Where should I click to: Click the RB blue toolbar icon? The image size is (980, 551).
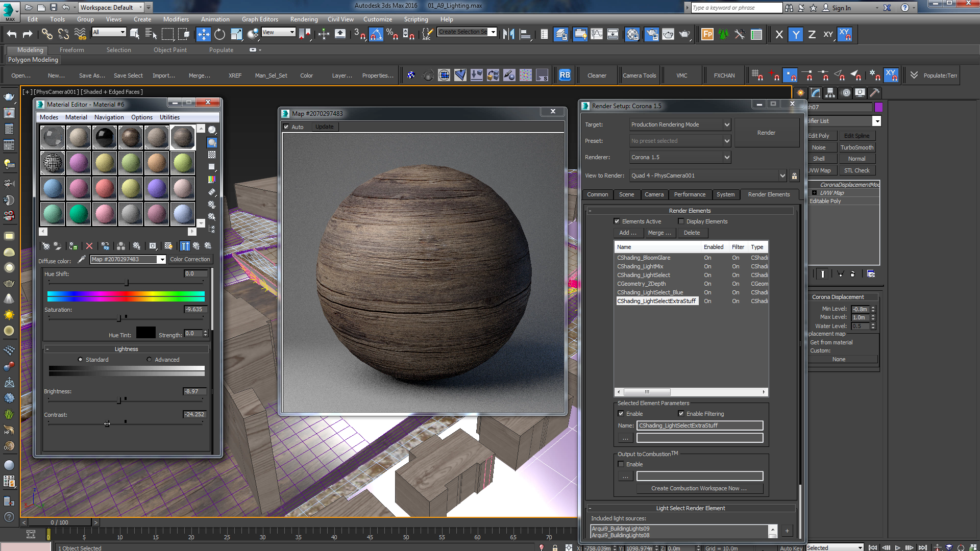point(565,76)
